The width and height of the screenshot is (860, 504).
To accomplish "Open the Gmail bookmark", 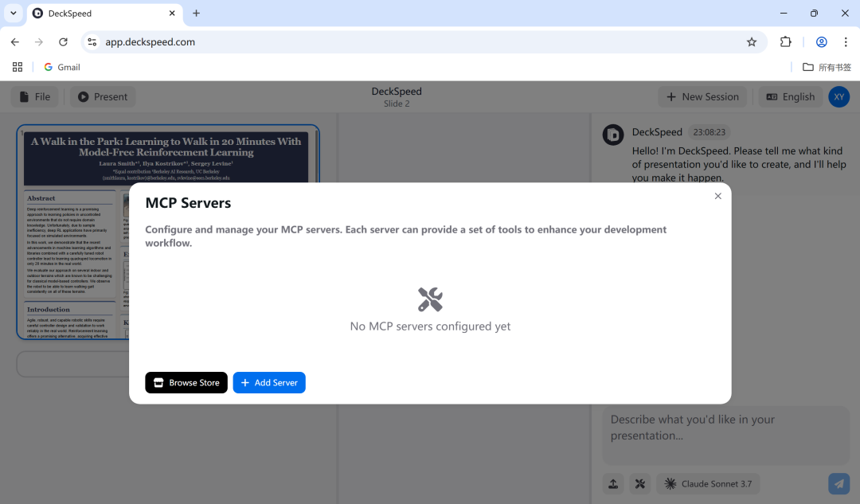I will pos(62,67).
